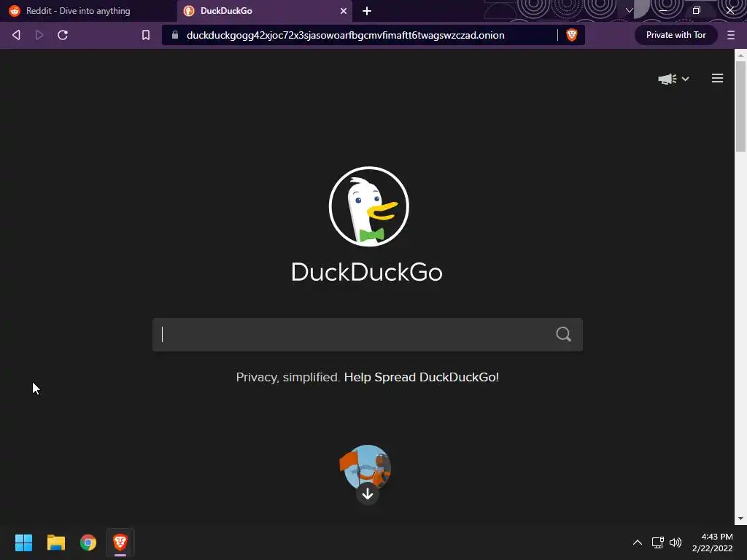Viewport: 747px width, 560px height.
Task: Click the astronaut illustration thumbnail
Action: point(366,467)
